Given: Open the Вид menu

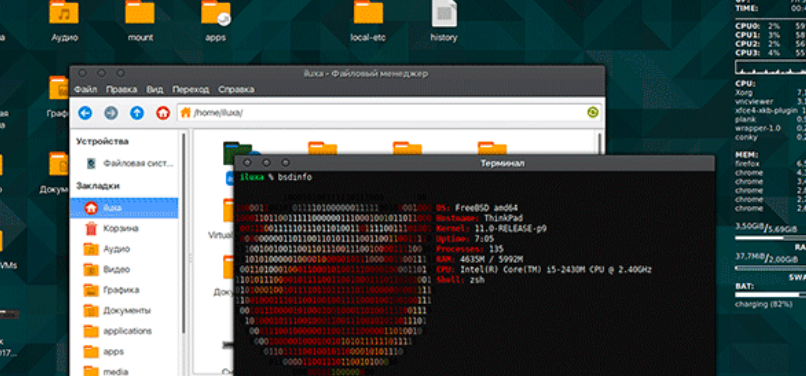Looking at the screenshot, I should [x=155, y=89].
